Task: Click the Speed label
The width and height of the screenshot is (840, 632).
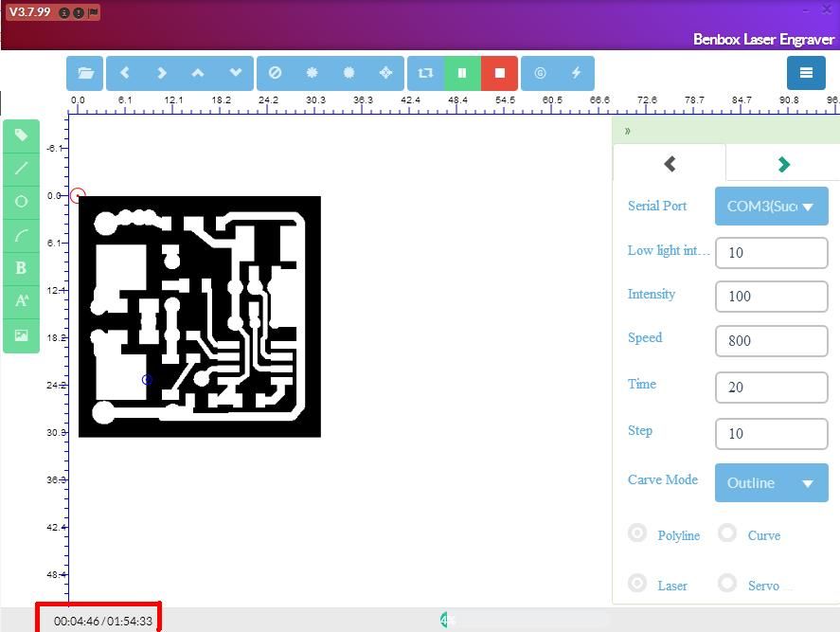Action: pyautogui.click(x=645, y=337)
